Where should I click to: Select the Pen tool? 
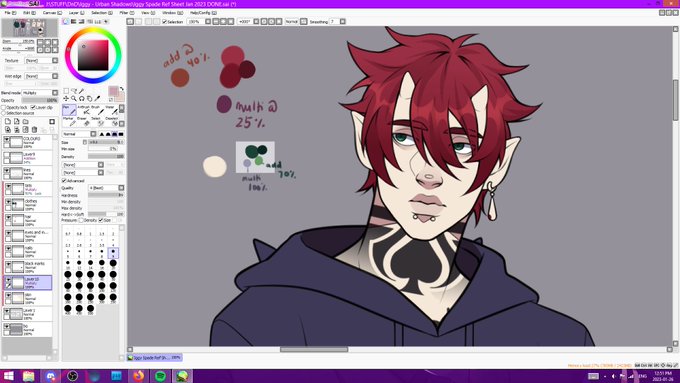(69, 110)
